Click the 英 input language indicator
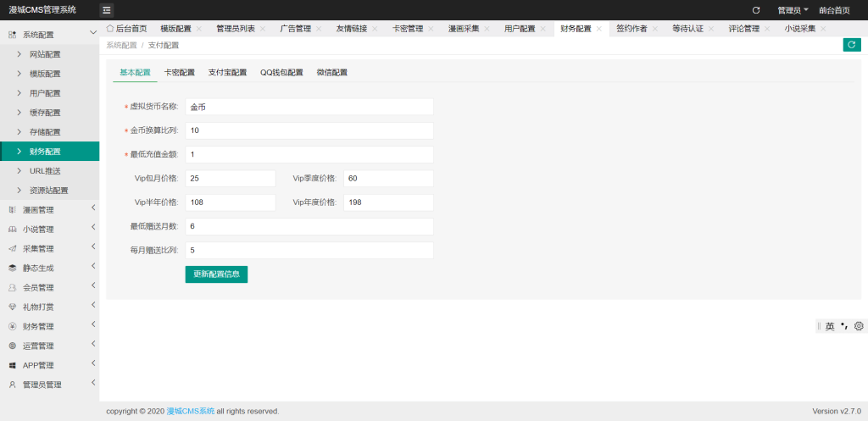 [x=830, y=326]
